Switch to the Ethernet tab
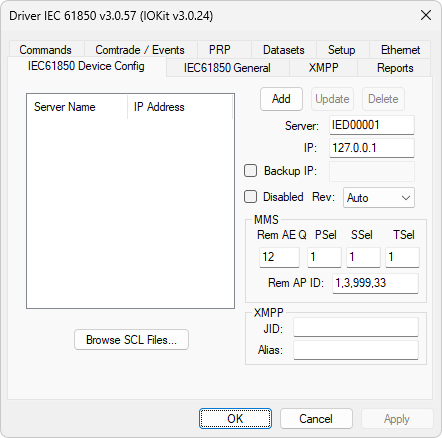 (x=400, y=50)
